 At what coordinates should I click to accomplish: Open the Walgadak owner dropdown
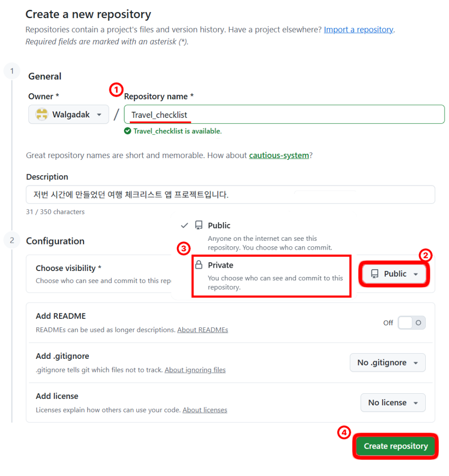[x=69, y=114]
